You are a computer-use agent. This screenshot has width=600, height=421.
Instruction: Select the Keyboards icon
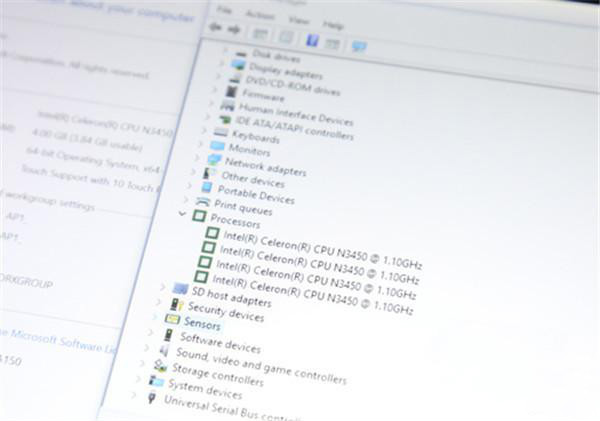[x=221, y=132]
